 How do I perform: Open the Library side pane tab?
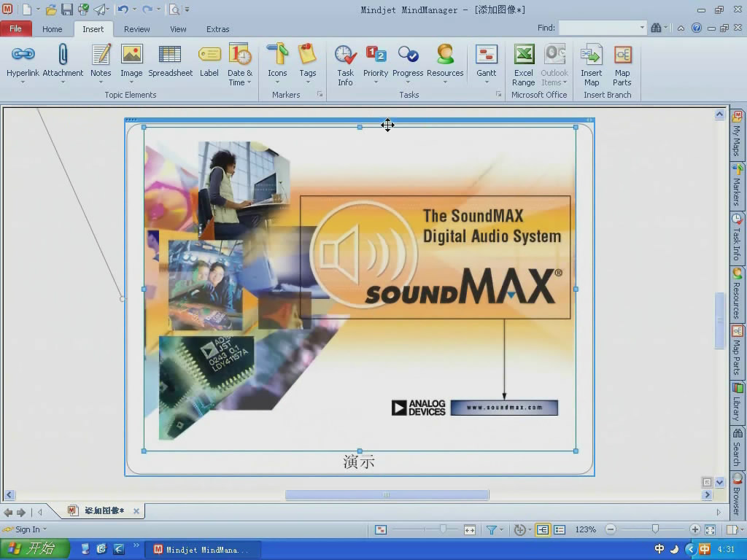pyautogui.click(x=737, y=402)
